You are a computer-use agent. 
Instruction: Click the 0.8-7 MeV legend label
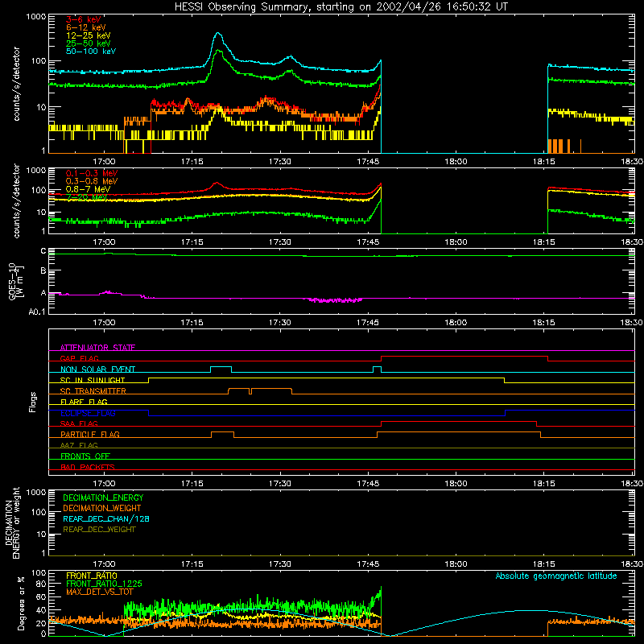tap(88, 189)
